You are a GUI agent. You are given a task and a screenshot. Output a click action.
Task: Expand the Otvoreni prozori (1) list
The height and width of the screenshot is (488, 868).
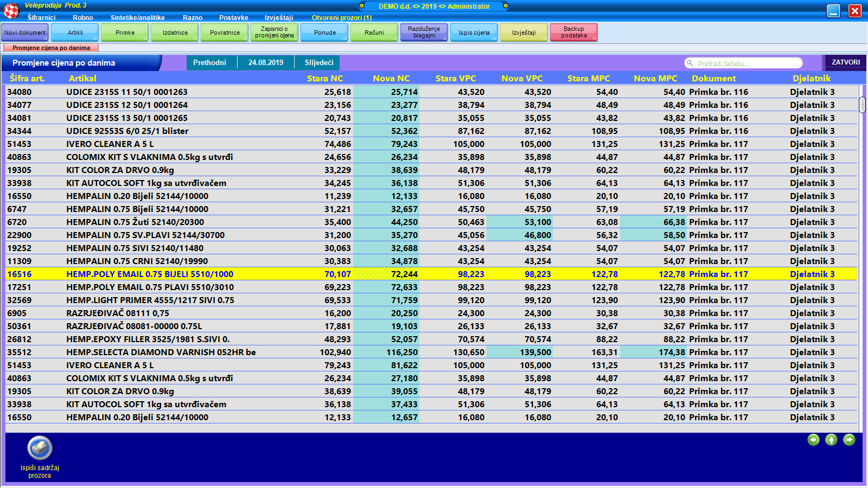tap(341, 18)
